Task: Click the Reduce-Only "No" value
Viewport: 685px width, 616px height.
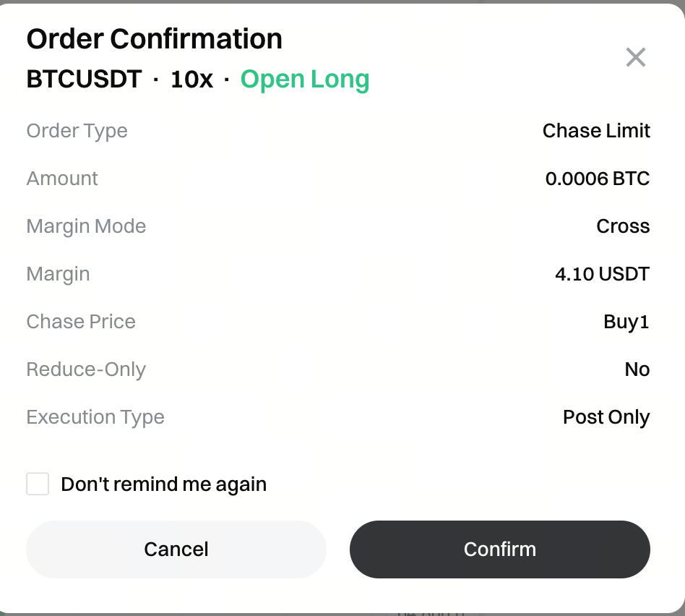Action: (637, 369)
